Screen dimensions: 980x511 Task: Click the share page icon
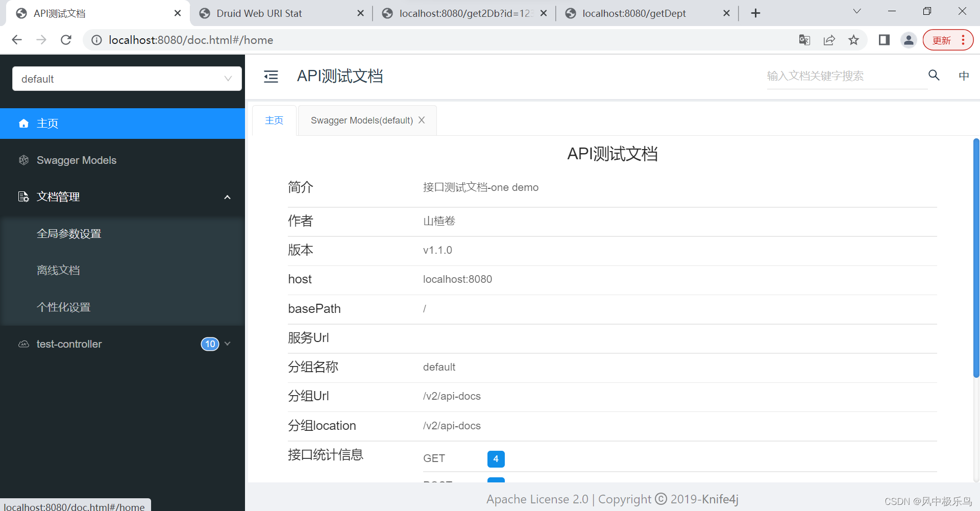[x=829, y=40]
